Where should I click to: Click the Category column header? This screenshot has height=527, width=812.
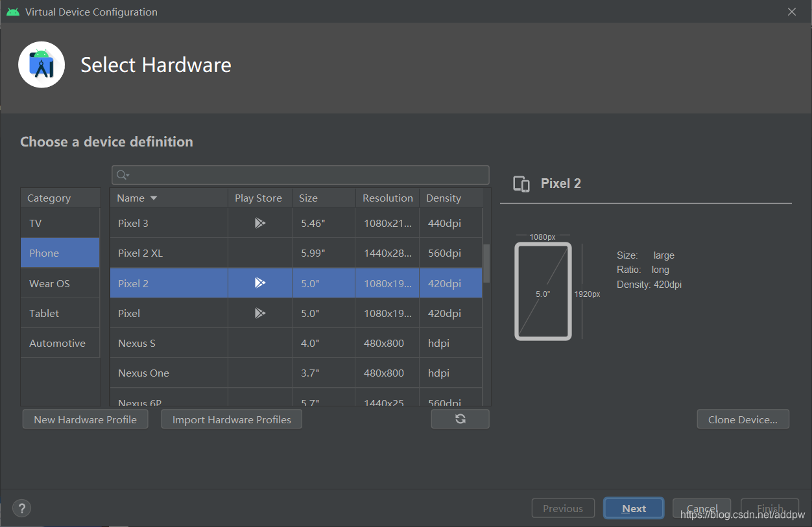60,198
